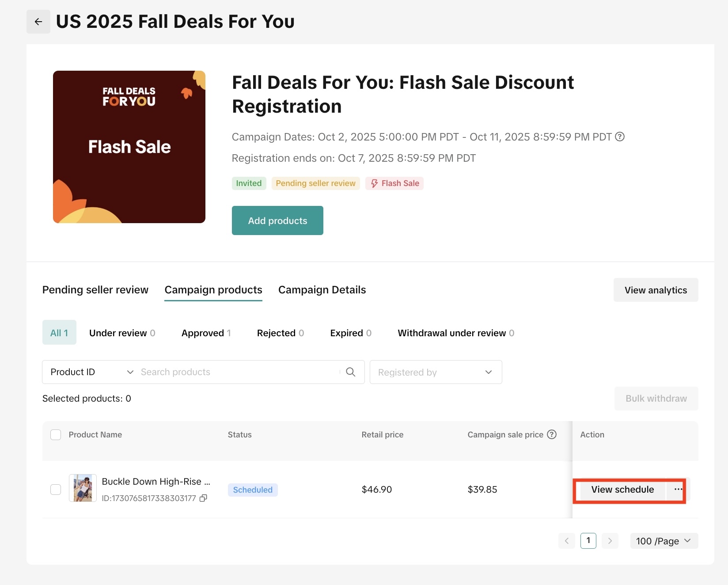The width and height of the screenshot is (728, 585).
Task: Go to next page with the right arrow
Action: pyautogui.click(x=610, y=541)
